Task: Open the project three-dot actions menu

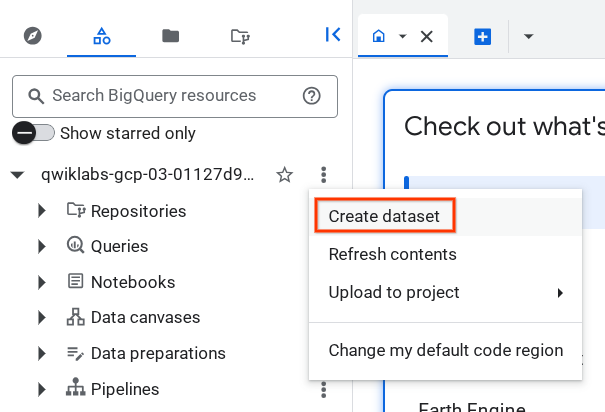Action: 322,175
